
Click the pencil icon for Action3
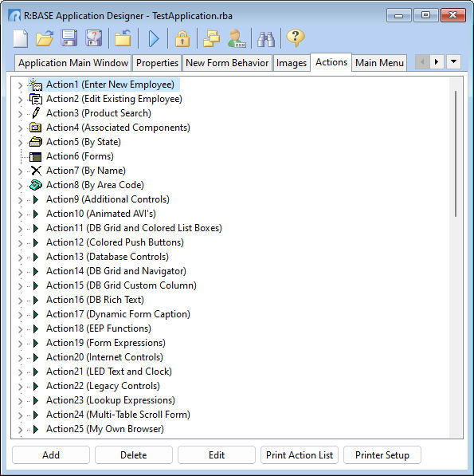coord(36,113)
